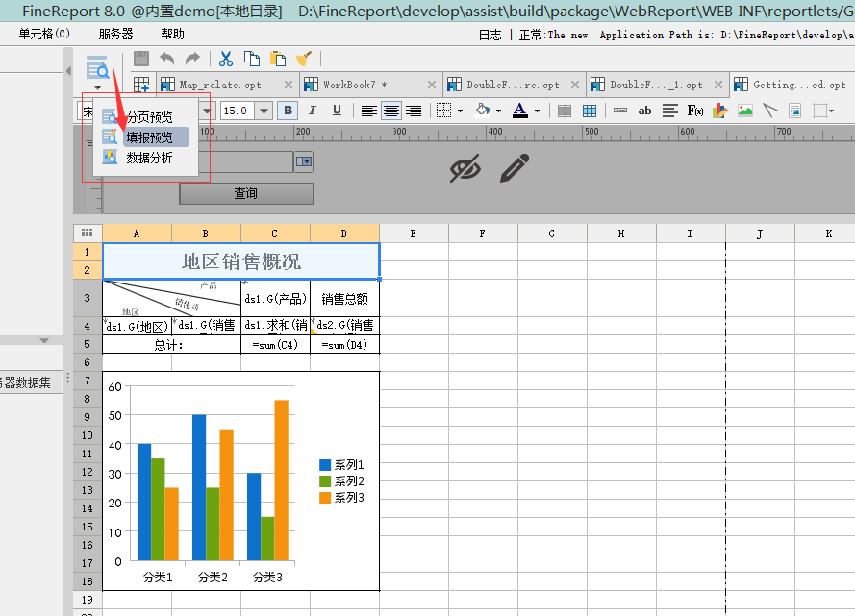Close the Map_relate.cpt tab
This screenshot has height=616, width=855.
click(x=289, y=85)
